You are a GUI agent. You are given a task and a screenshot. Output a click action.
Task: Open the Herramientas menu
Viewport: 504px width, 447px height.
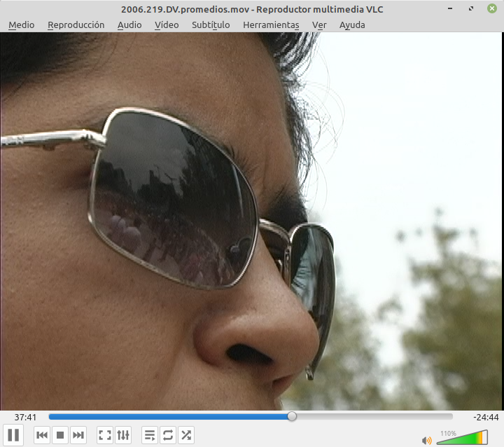point(271,25)
